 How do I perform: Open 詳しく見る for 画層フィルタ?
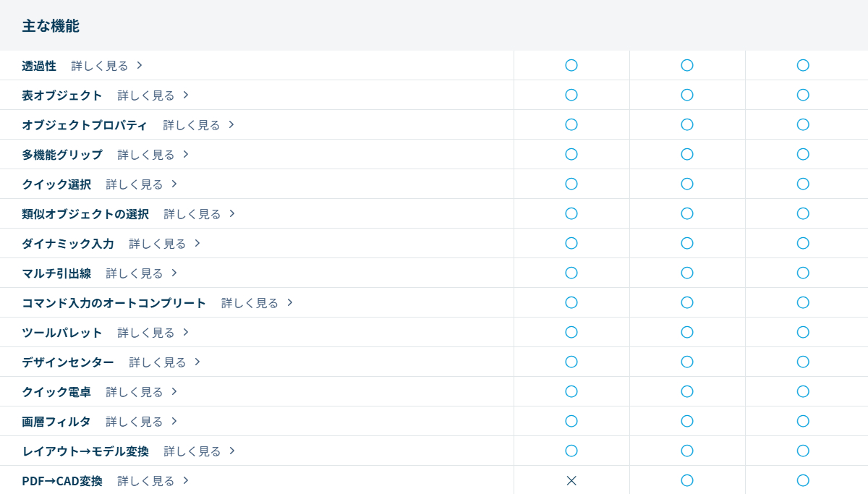coord(135,421)
